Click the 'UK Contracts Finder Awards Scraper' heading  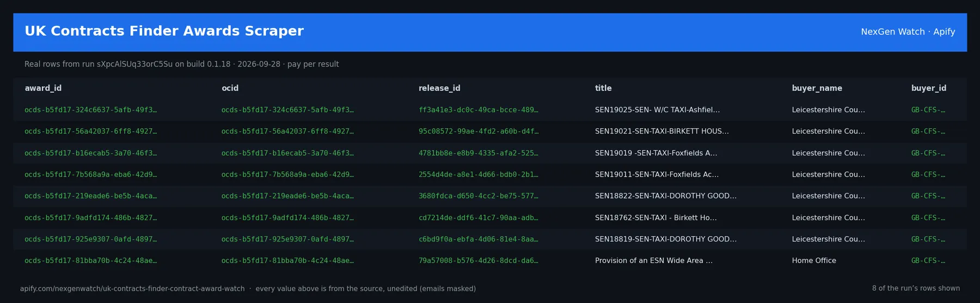164,31
